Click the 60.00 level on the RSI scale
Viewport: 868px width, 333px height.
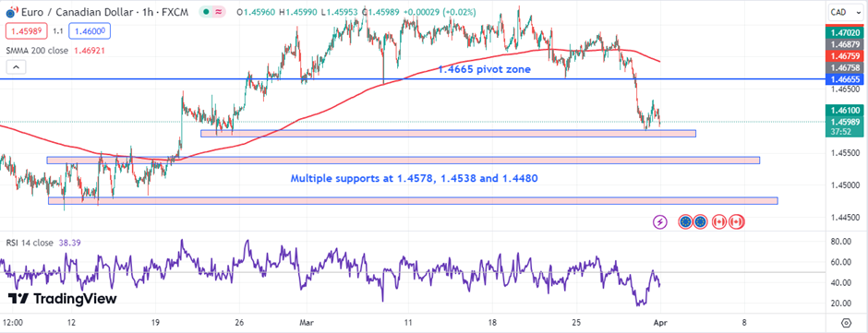pyautogui.click(x=841, y=262)
